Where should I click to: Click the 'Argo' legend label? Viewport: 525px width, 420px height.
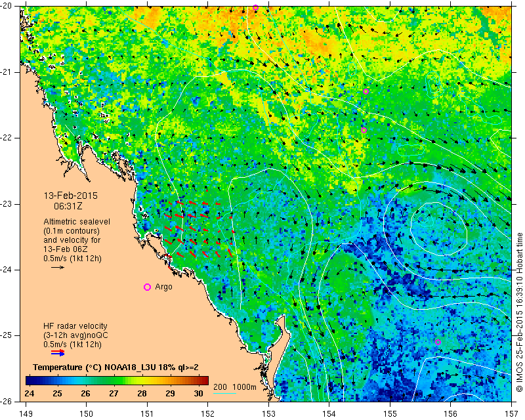[x=163, y=287]
